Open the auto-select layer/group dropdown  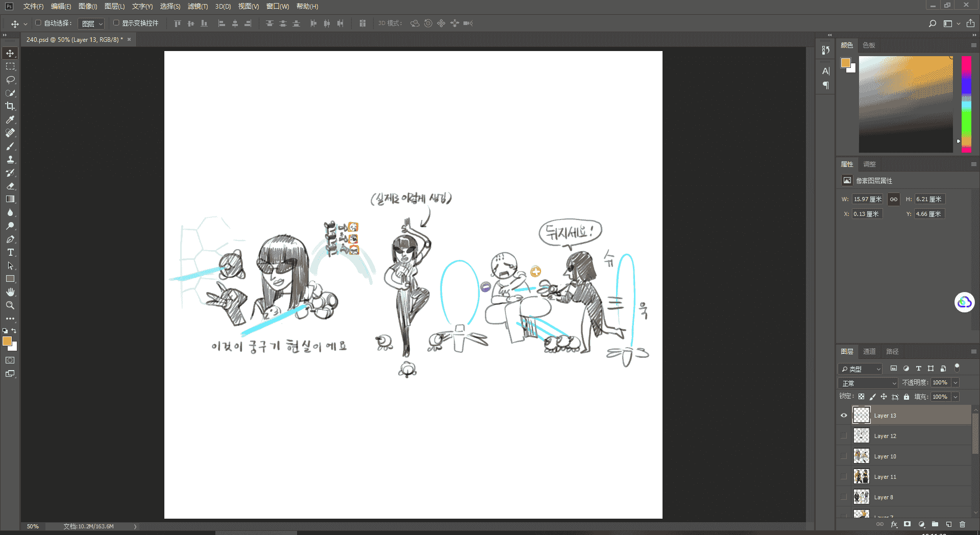pos(92,23)
